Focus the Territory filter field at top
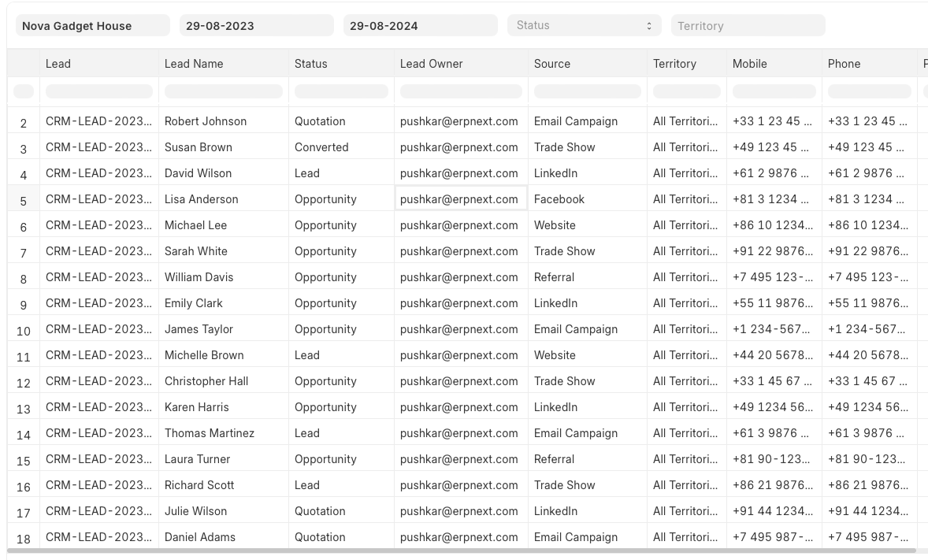The height and width of the screenshot is (560, 928). pos(748,25)
